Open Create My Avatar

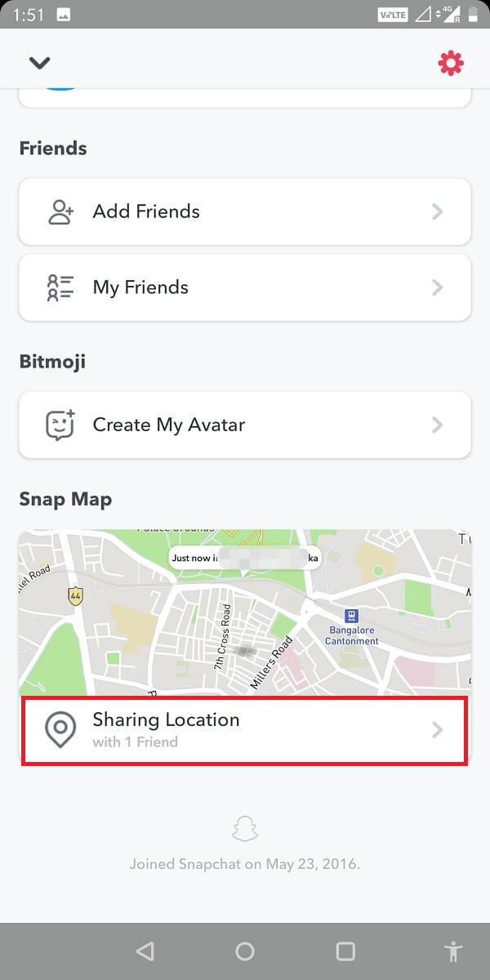click(x=244, y=425)
